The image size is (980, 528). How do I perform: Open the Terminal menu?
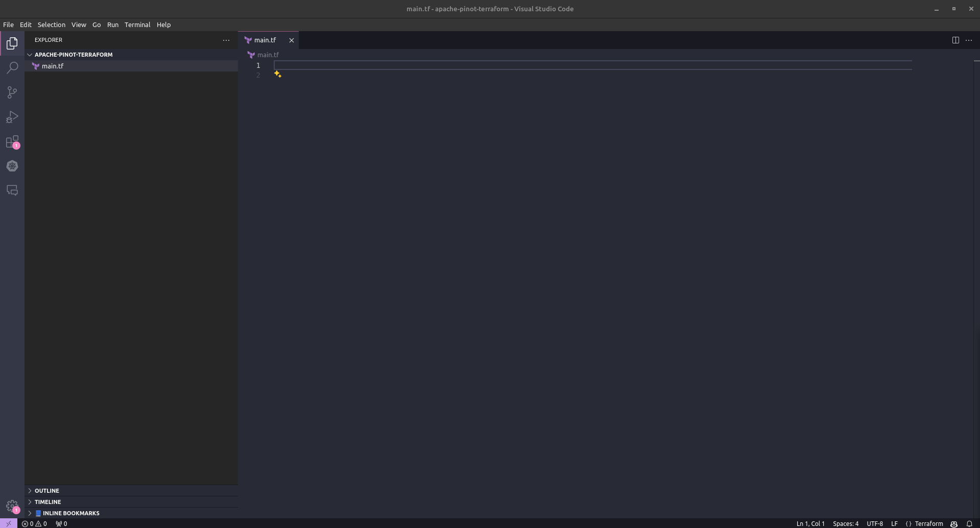137,25
